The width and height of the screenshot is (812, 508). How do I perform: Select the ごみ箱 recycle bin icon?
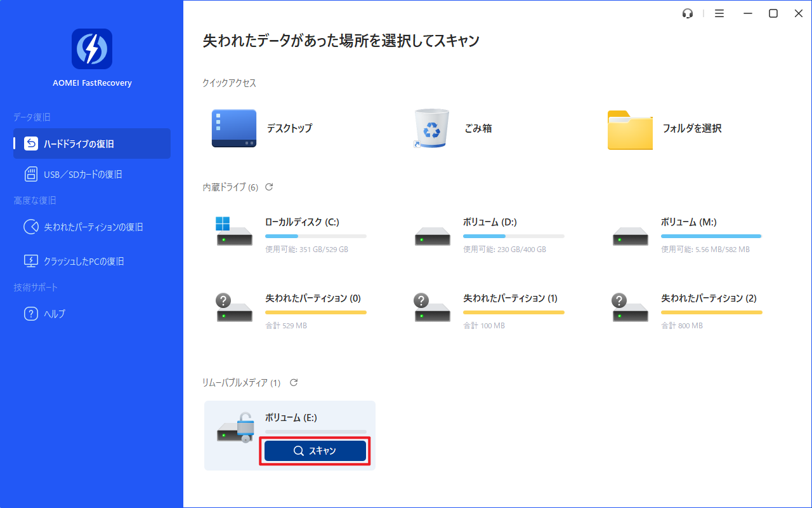[x=432, y=128]
